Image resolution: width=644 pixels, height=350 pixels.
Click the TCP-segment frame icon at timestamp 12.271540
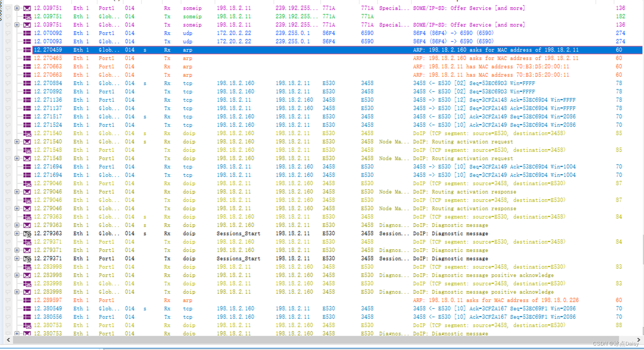pyautogui.click(x=27, y=133)
